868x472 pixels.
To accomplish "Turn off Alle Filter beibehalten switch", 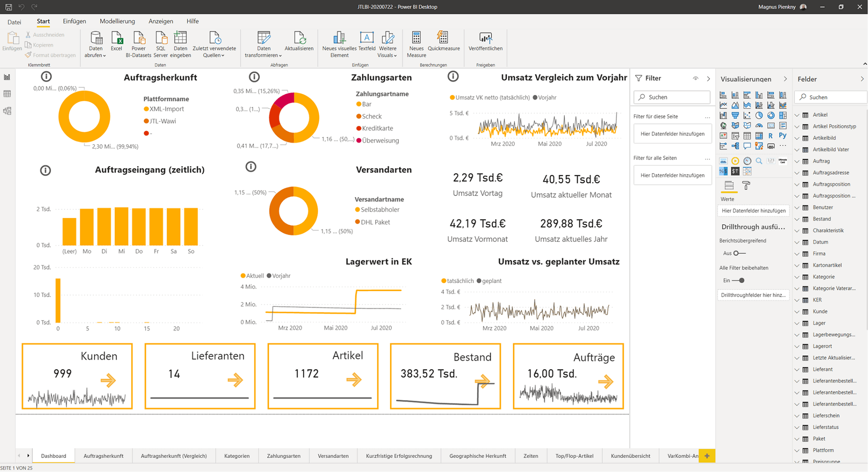I will point(739,280).
